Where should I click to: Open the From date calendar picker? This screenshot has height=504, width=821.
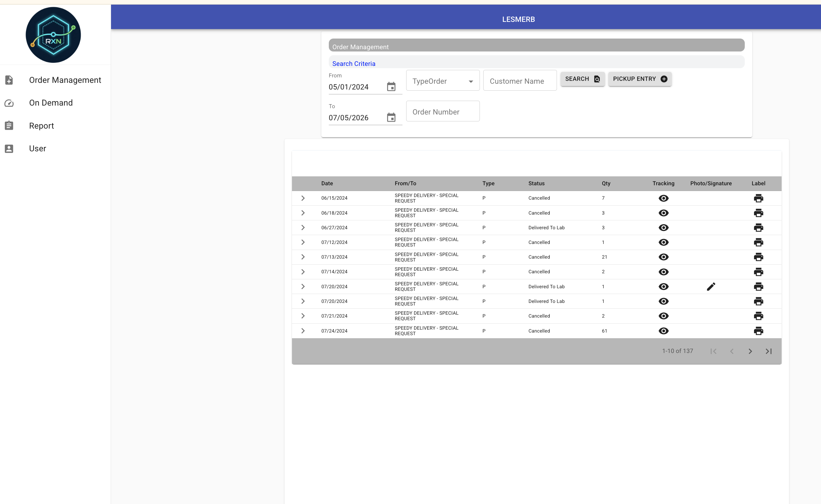[x=391, y=87]
